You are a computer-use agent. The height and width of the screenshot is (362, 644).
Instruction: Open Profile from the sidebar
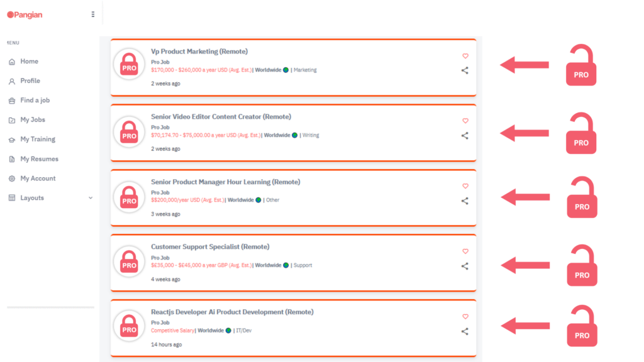tap(30, 81)
